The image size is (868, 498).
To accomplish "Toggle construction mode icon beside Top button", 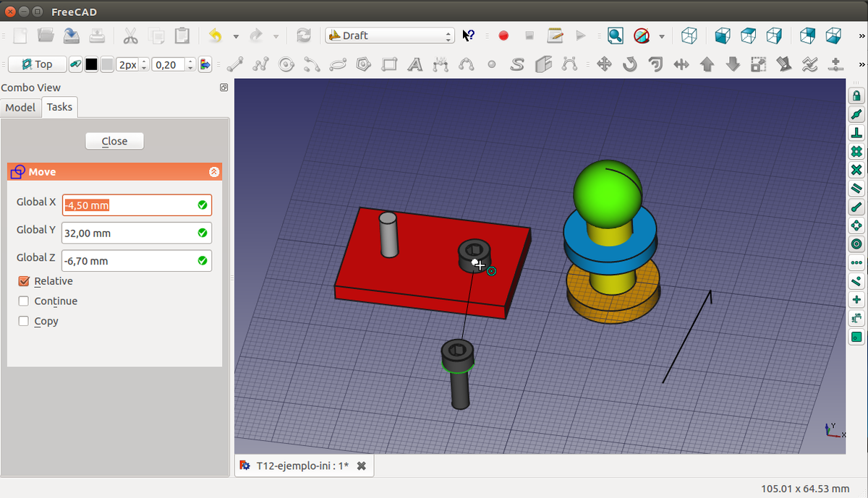I will [75, 64].
